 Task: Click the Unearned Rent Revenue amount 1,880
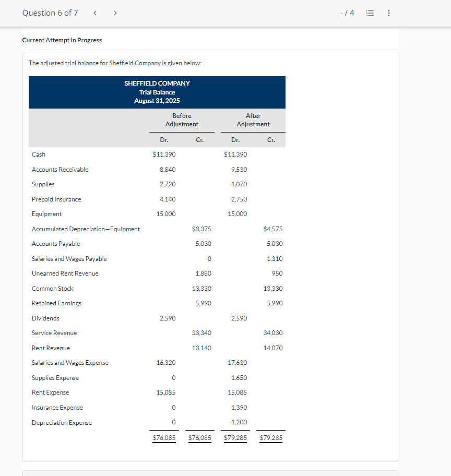point(201,273)
